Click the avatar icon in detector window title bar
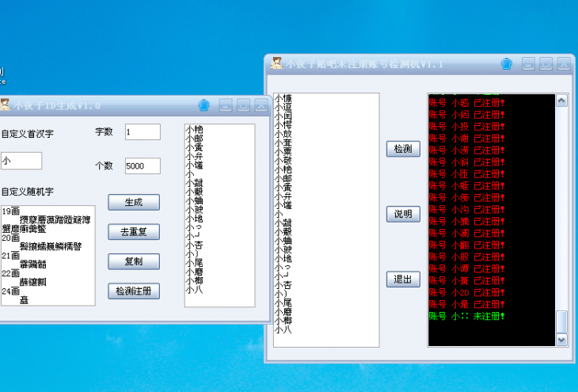This screenshot has height=392, width=578. pyautogui.click(x=277, y=63)
